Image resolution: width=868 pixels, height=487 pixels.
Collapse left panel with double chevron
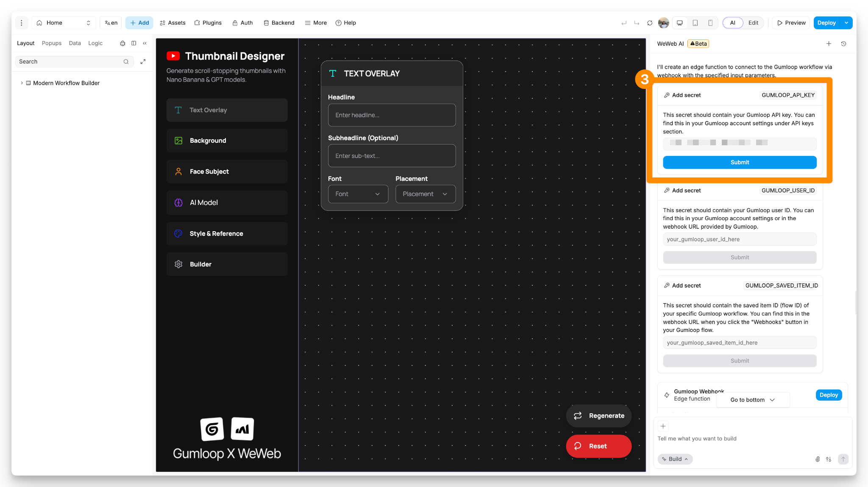(145, 43)
